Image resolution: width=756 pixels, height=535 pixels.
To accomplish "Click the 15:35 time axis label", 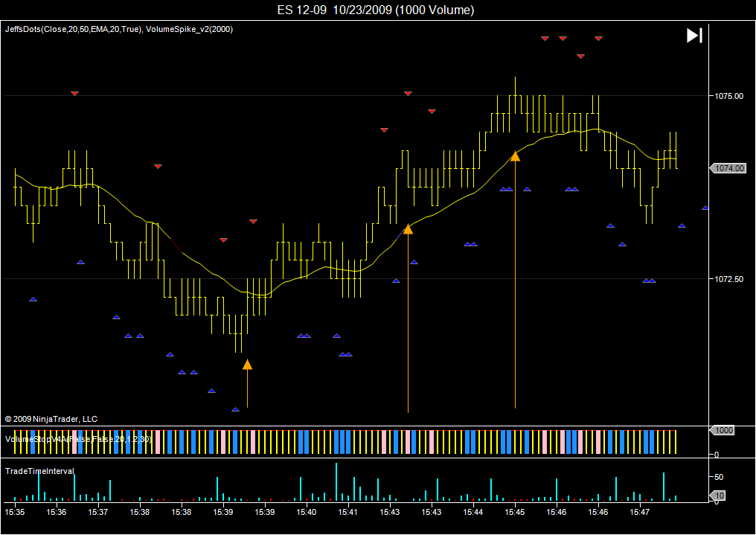I will (14, 512).
